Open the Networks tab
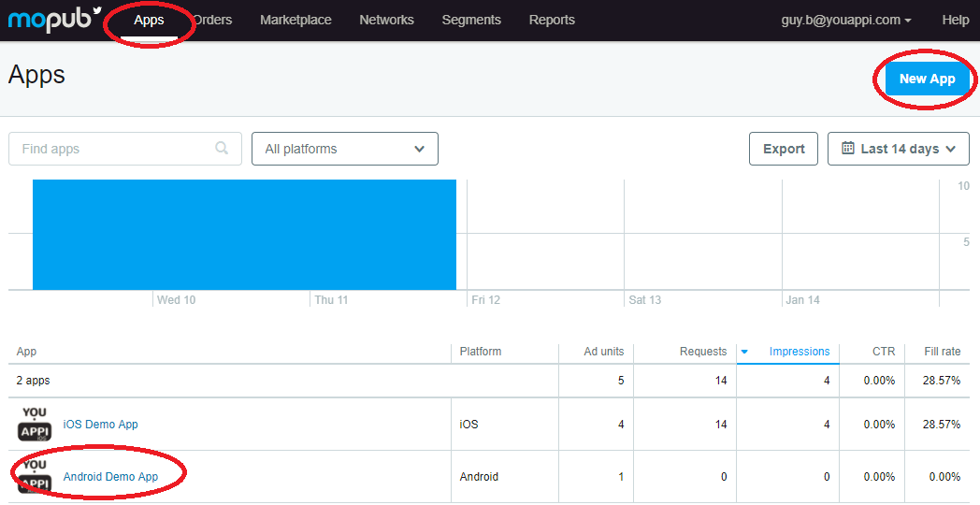Image resolution: width=980 pixels, height=505 pixels. [x=386, y=20]
